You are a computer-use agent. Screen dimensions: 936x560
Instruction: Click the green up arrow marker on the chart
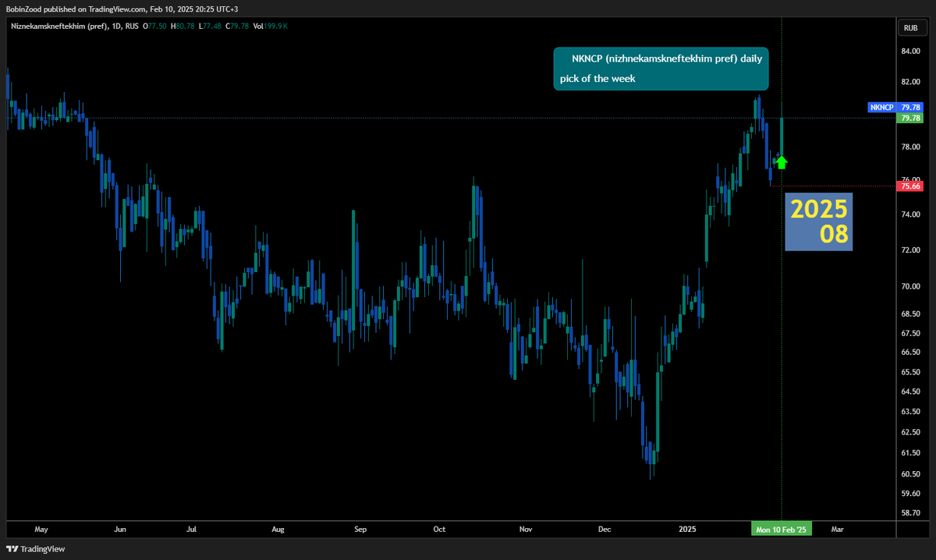(x=782, y=162)
